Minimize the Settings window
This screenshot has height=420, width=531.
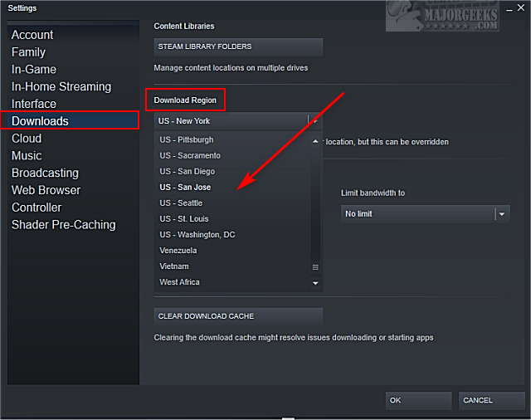click(509, 9)
